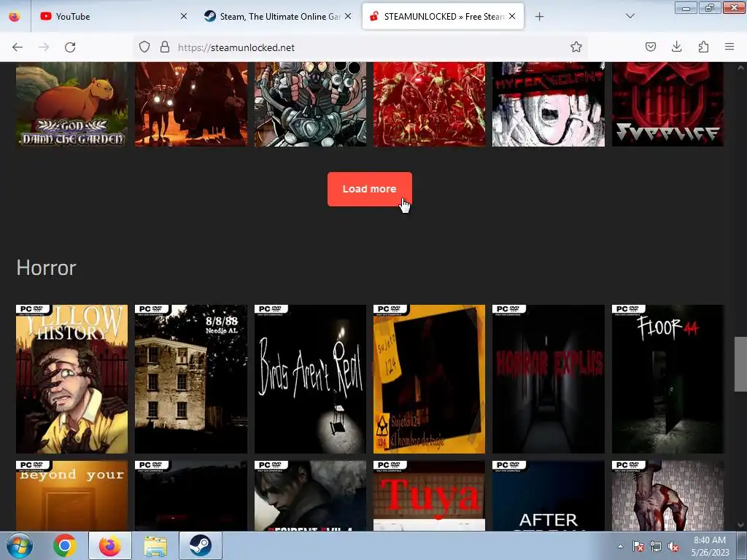This screenshot has height=560, width=747.
Task: Bookmark this page with the star
Action: pos(576,47)
